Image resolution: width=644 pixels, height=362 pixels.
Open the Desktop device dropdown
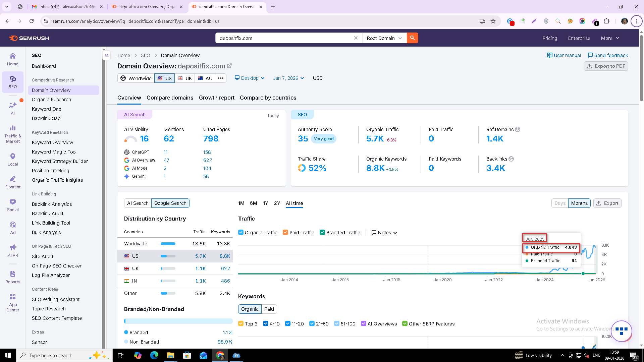250,78
